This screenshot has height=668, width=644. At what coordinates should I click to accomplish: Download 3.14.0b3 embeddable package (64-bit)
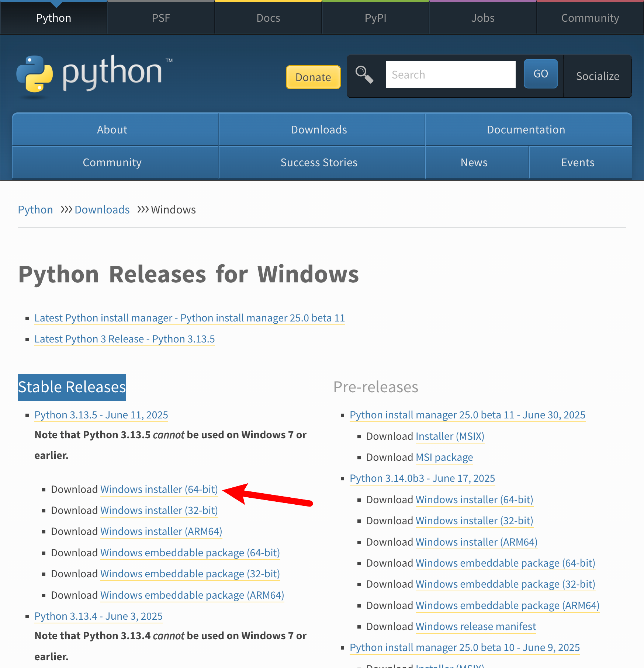click(505, 563)
